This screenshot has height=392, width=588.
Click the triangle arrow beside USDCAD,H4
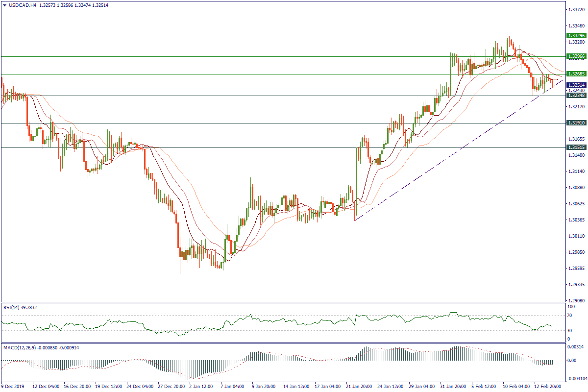[4, 5]
